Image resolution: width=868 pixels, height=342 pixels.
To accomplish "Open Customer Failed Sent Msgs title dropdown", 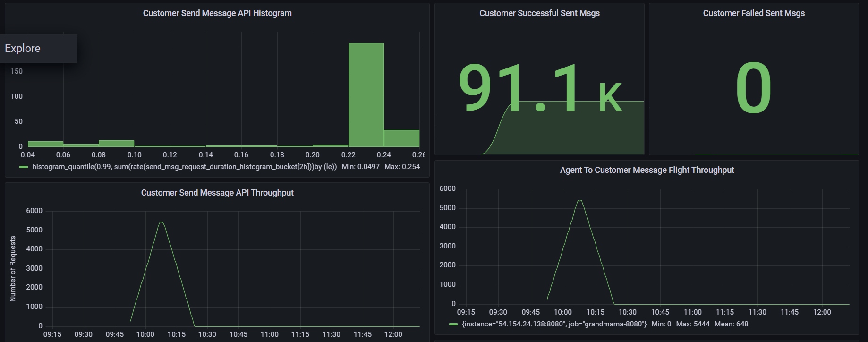I will click(754, 13).
